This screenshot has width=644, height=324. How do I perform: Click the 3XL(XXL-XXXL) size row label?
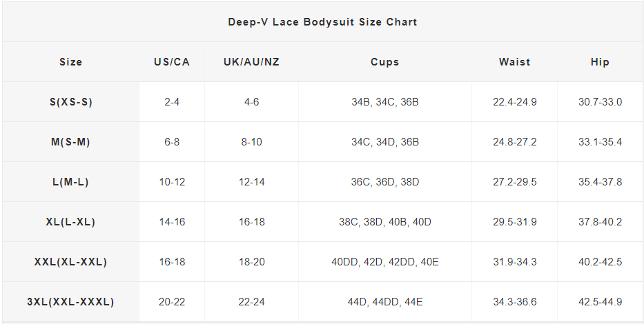(70, 302)
